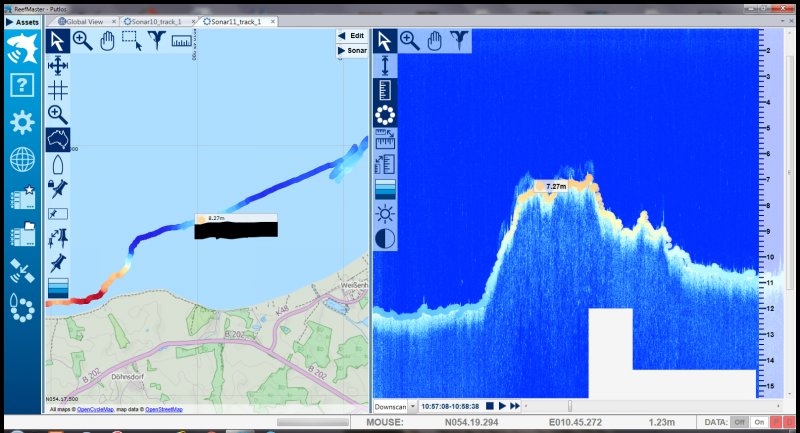Switch to the Sonar10_track_1 tab
Image resolution: width=800 pixels, height=433 pixels.
point(158,21)
